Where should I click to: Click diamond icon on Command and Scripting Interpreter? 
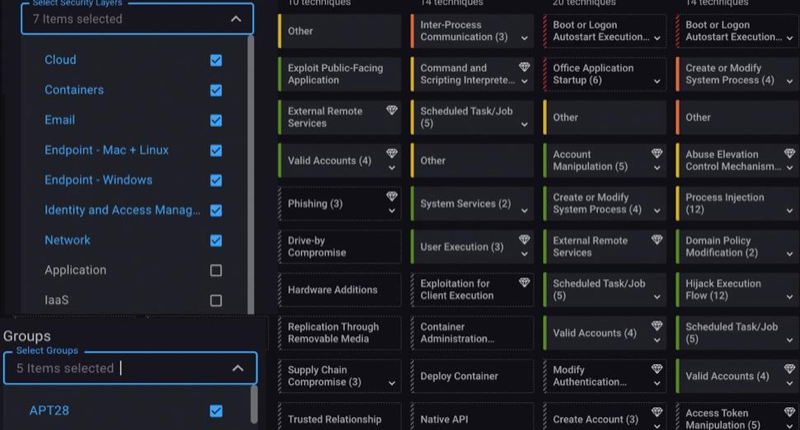[x=524, y=67]
